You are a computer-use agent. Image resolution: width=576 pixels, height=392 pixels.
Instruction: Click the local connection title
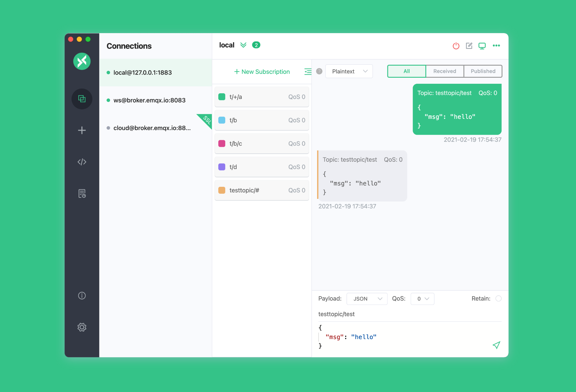(227, 45)
